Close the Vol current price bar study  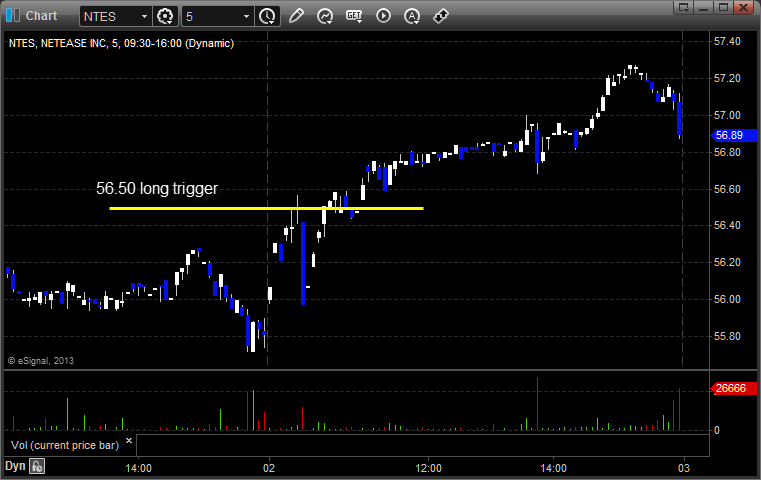129,441
